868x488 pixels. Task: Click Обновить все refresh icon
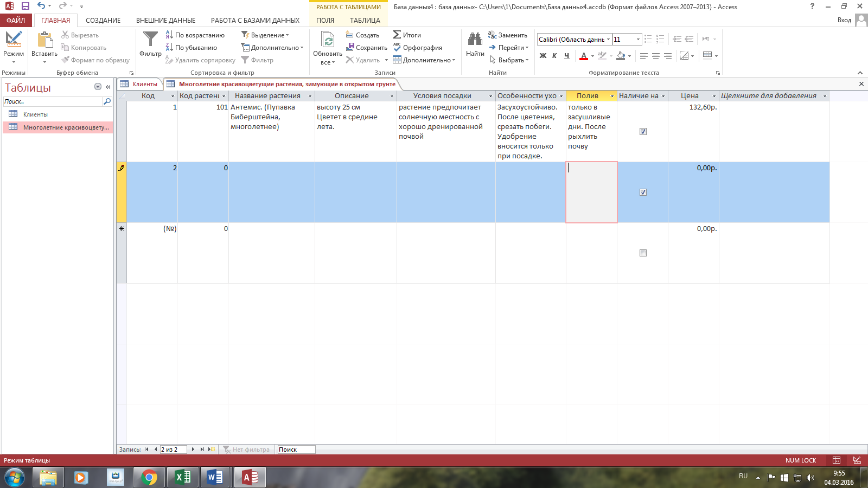pos(328,40)
